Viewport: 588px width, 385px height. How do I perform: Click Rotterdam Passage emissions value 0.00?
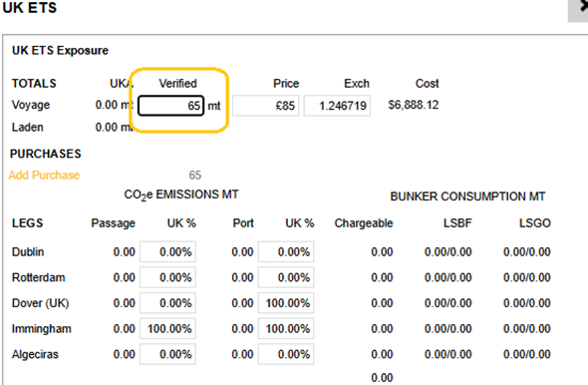(125, 277)
